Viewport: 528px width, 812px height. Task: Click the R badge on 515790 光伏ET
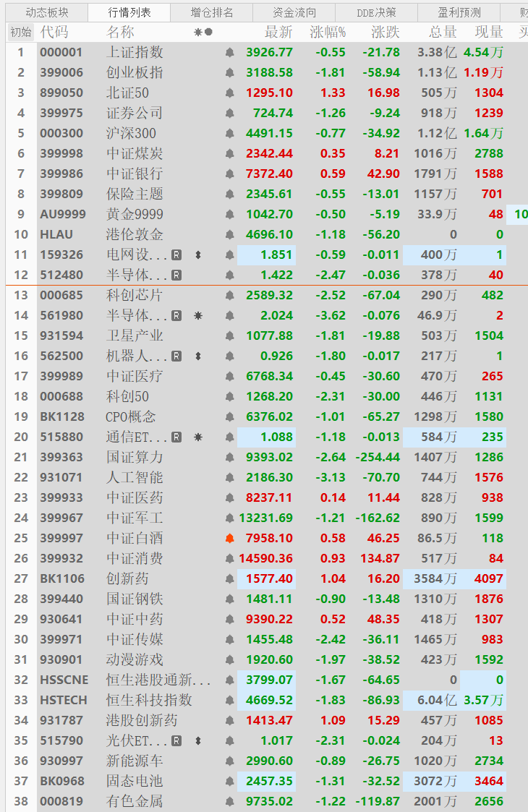click(176, 740)
